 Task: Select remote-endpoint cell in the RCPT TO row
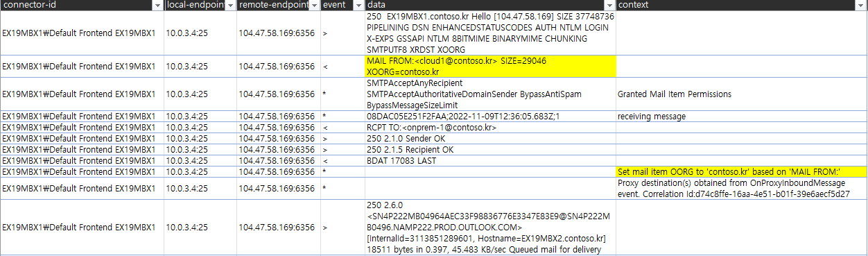tap(278, 127)
